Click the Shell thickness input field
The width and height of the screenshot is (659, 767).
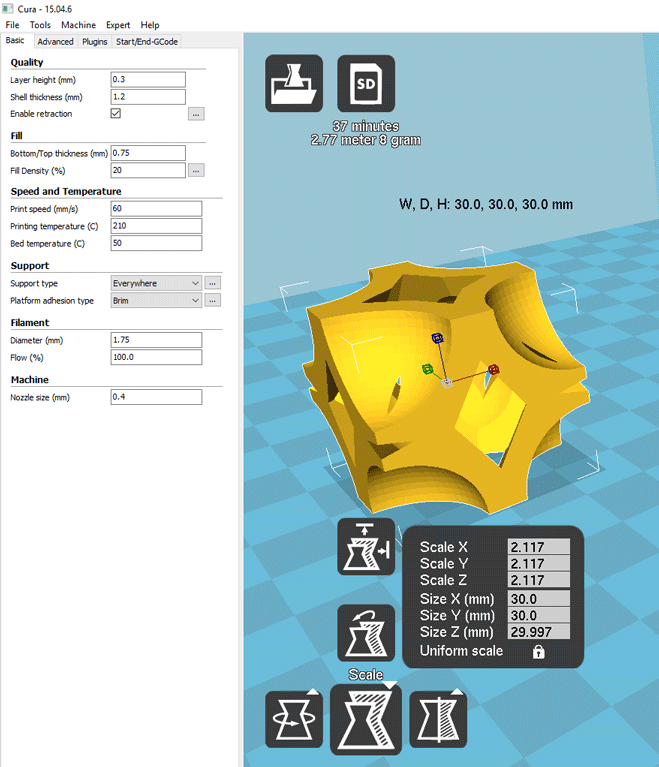coord(148,97)
